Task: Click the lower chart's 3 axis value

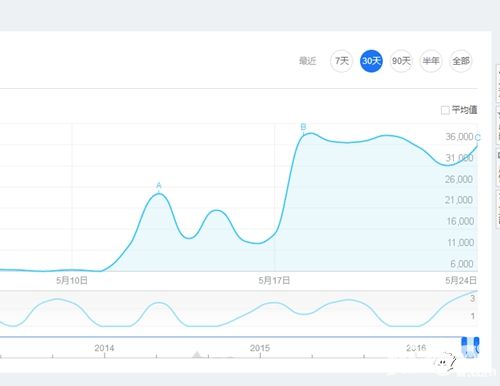Action: click(x=472, y=298)
